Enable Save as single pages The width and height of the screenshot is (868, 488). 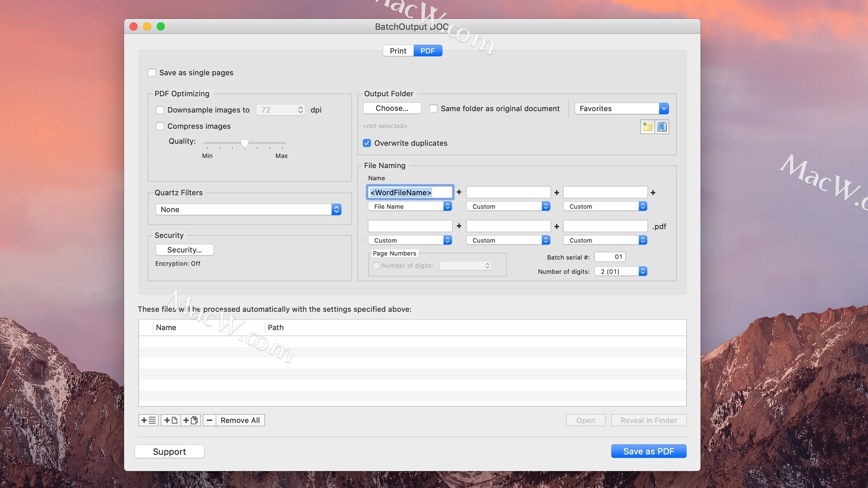[x=152, y=73]
